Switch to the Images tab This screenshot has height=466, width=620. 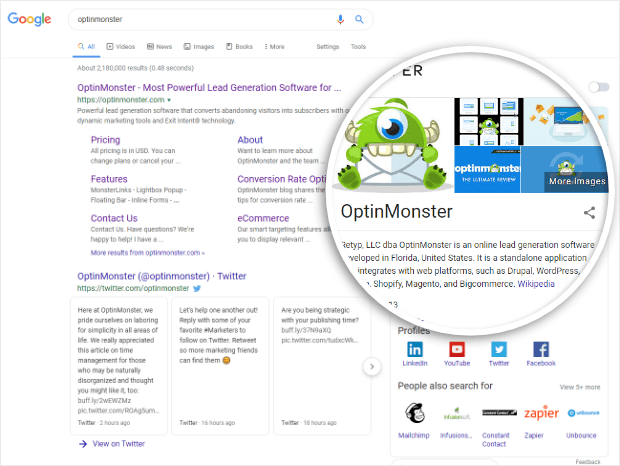199,47
